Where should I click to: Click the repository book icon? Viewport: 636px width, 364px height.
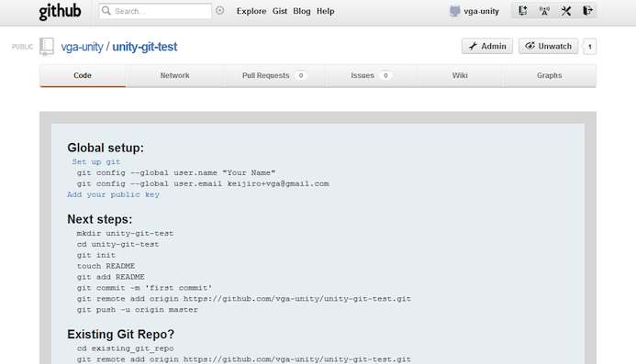click(47, 47)
